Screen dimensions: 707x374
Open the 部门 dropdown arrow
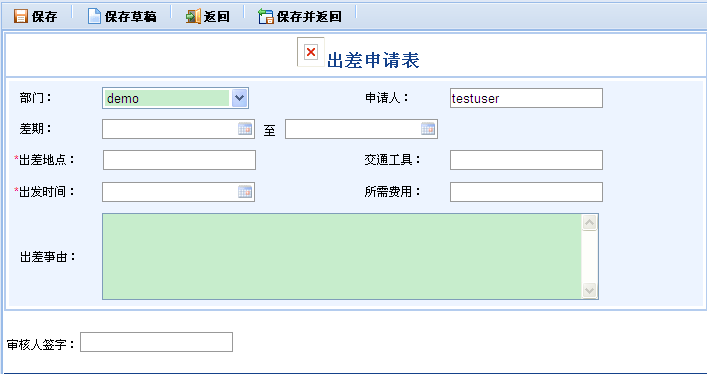click(x=239, y=98)
